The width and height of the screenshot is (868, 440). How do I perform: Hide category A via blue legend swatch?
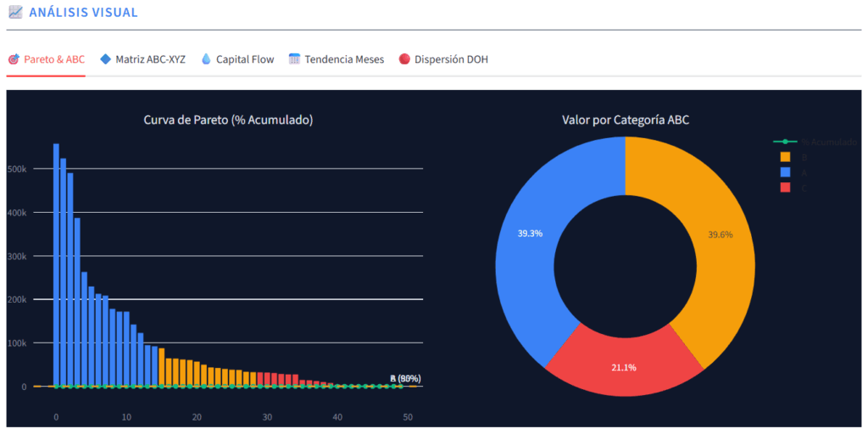pos(785,172)
